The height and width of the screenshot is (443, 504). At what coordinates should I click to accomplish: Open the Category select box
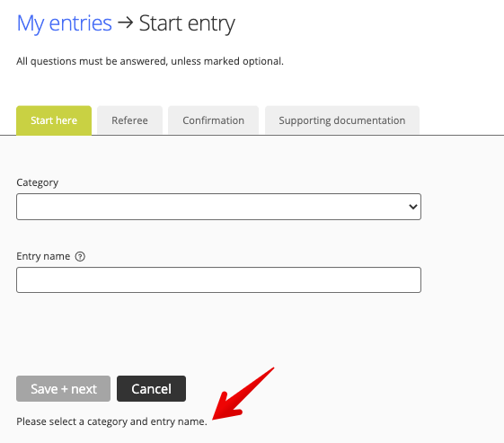(218, 207)
